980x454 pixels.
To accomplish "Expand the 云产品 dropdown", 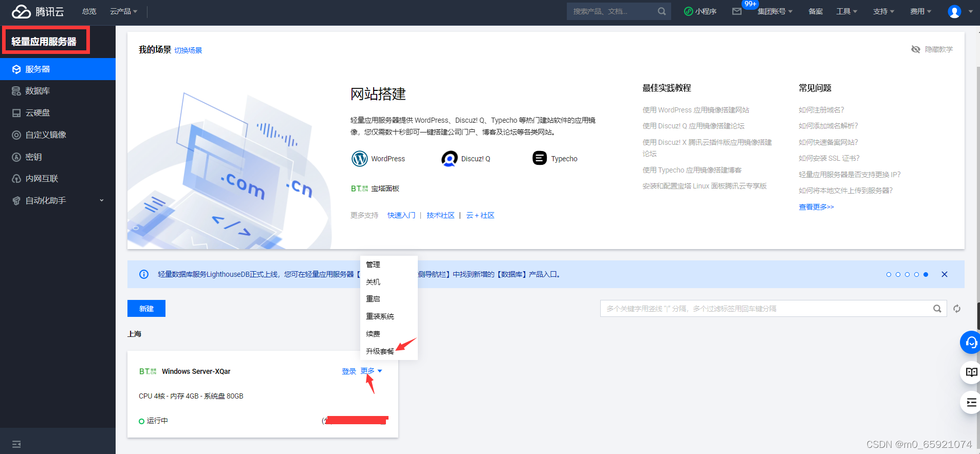I will click(123, 11).
